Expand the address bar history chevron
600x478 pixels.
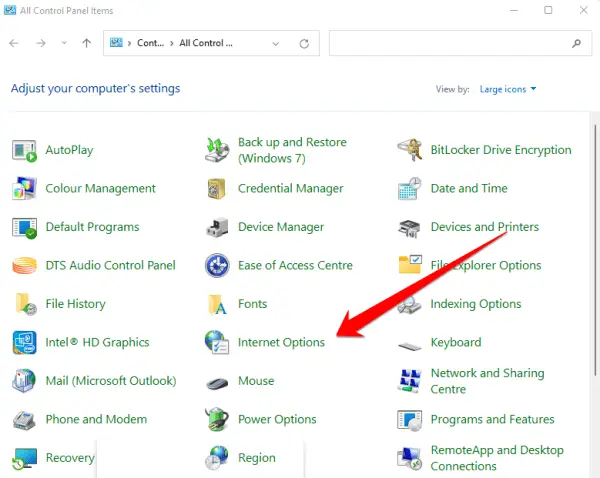pyautogui.click(x=276, y=44)
